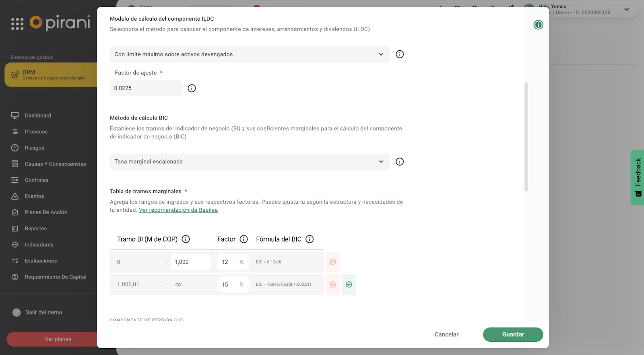Expand the user account chevron menu

pyautogui.click(x=626, y=10)
